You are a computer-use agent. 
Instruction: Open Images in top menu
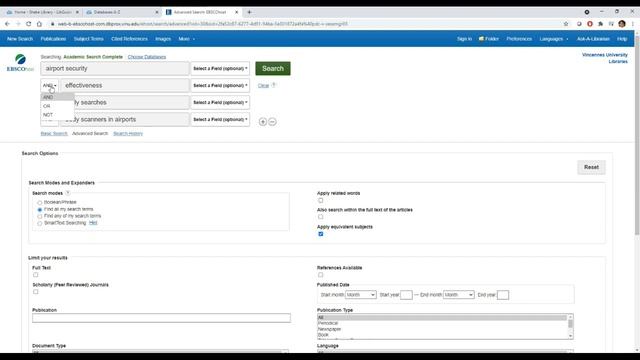click(x=163, y=39)
